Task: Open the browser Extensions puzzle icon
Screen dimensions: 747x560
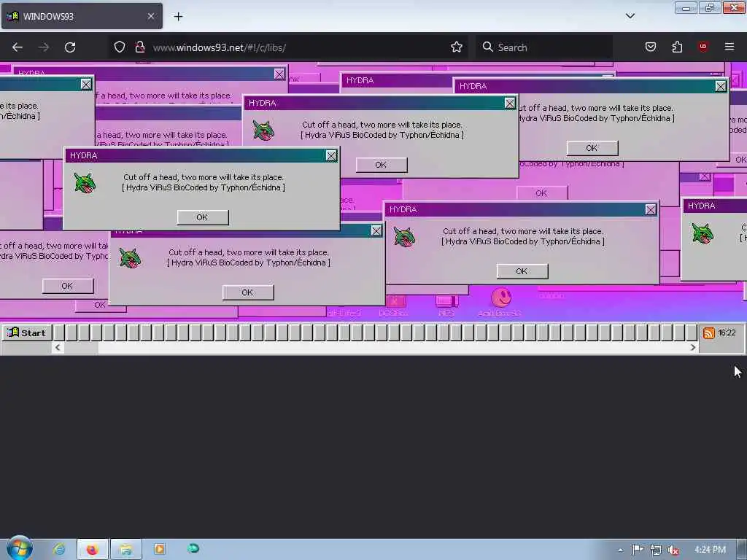Action: pyautogui.click(x=677, y=47)
